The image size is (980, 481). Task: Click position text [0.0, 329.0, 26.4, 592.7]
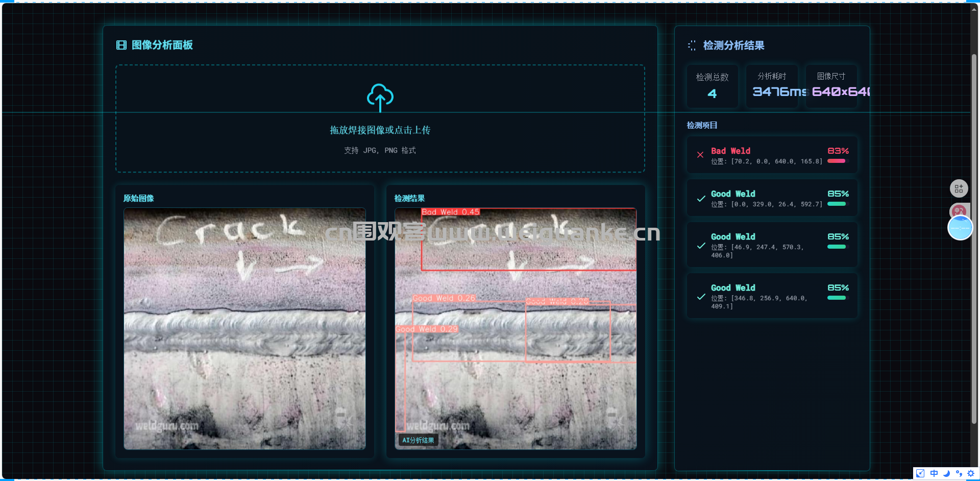click(767, 204)
